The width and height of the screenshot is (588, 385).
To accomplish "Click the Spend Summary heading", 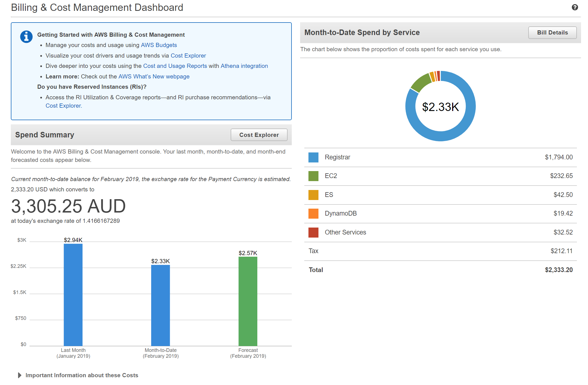I will point(44,135).
